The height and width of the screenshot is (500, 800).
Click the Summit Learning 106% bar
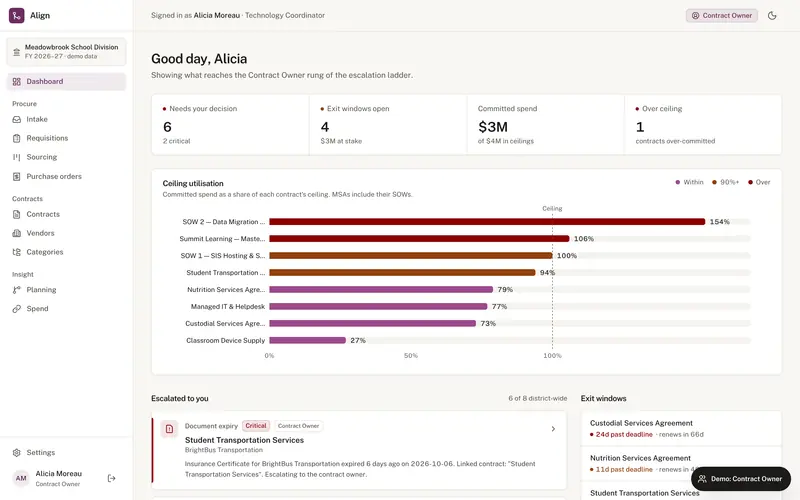(419, 239)
